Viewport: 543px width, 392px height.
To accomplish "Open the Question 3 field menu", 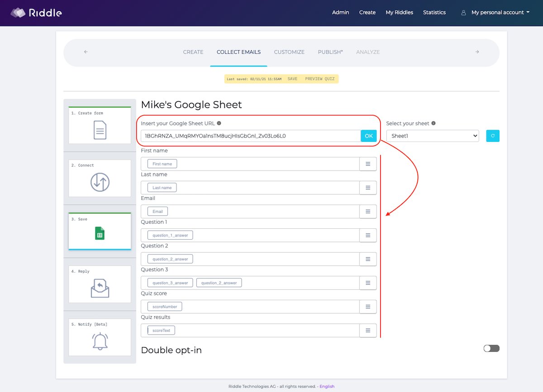I will click(x=368, y=283).
